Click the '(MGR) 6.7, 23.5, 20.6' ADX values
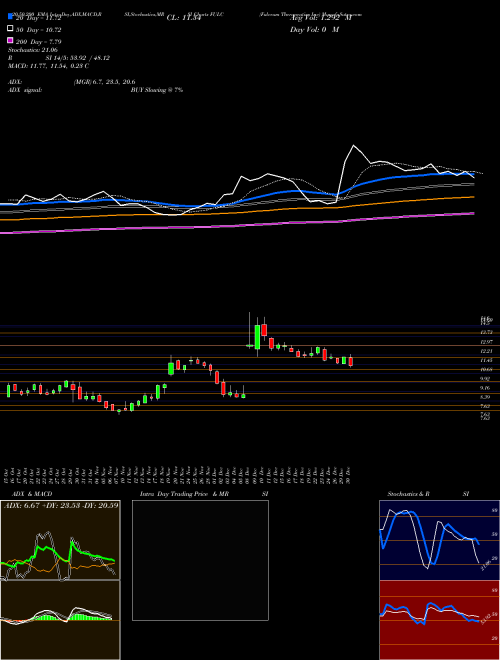Screen dimensions: 500x660 tap(104, 82)
